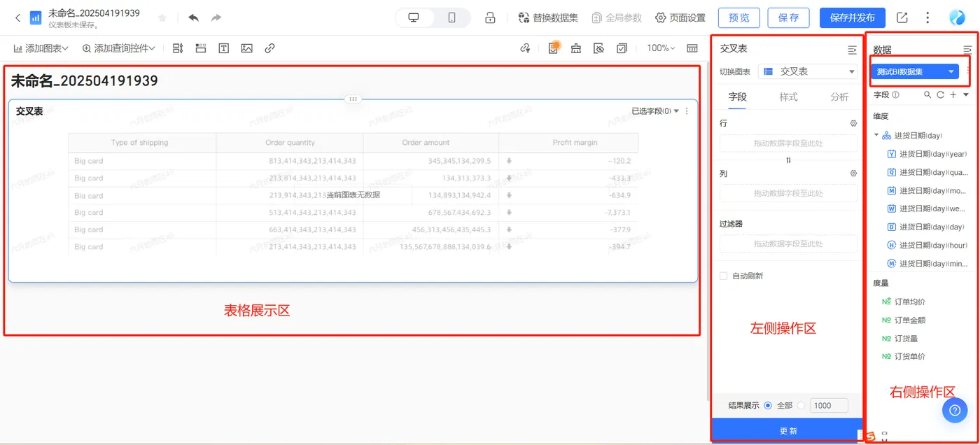Switch to the 分析 analysis tab

839,97
